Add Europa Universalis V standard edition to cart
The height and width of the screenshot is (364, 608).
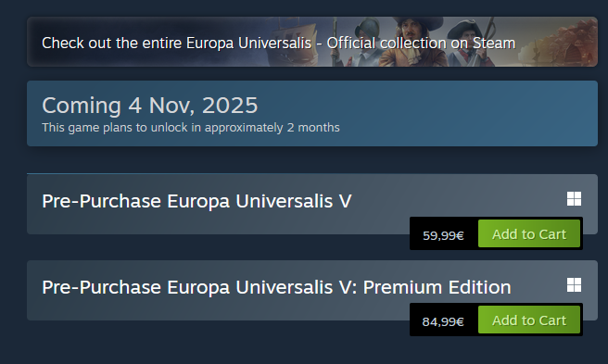[529, 233]
